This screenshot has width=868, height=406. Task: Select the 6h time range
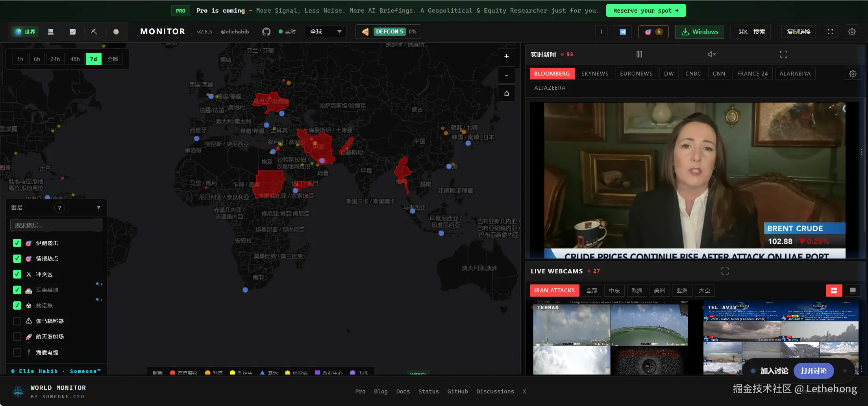(37, 59)
